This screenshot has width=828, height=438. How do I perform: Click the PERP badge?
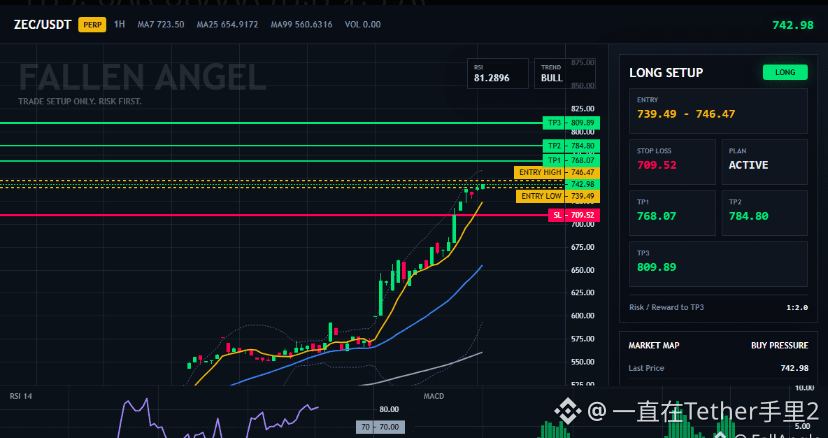(x=92, y=25)
